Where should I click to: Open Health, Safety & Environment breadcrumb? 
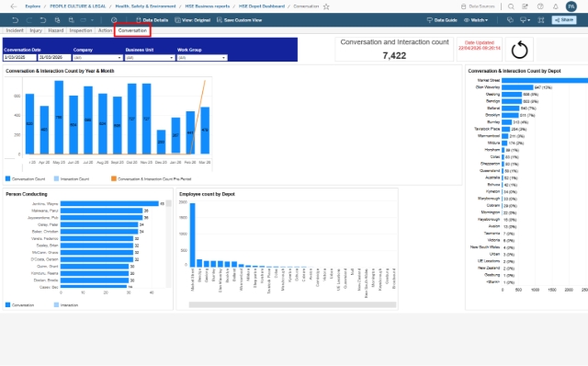(145, 6)
